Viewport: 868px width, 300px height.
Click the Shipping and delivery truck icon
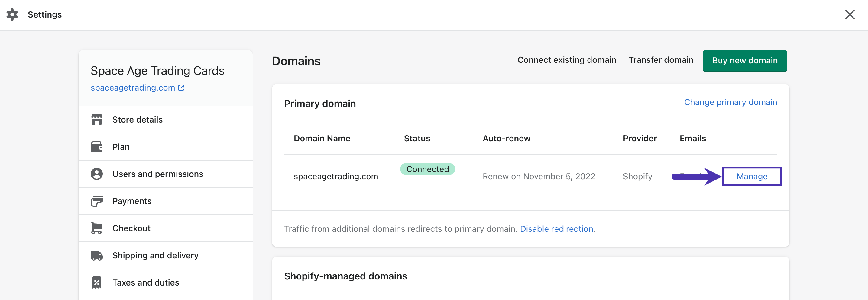[x=97, y=256]
